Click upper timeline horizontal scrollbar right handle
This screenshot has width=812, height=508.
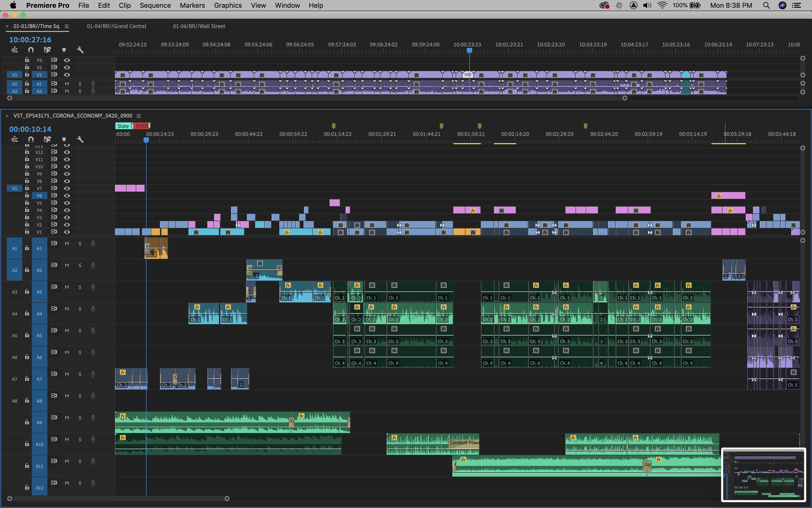(x=625, y=98)
